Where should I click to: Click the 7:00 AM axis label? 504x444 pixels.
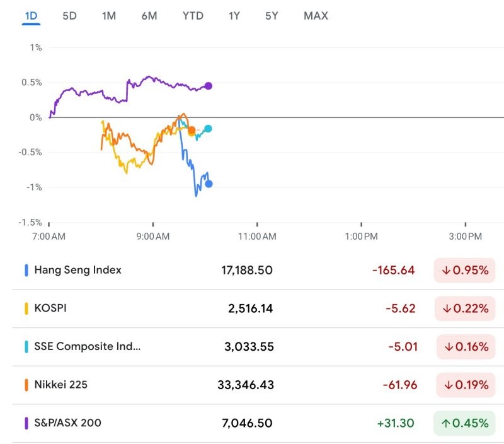[x=49, y=237]
